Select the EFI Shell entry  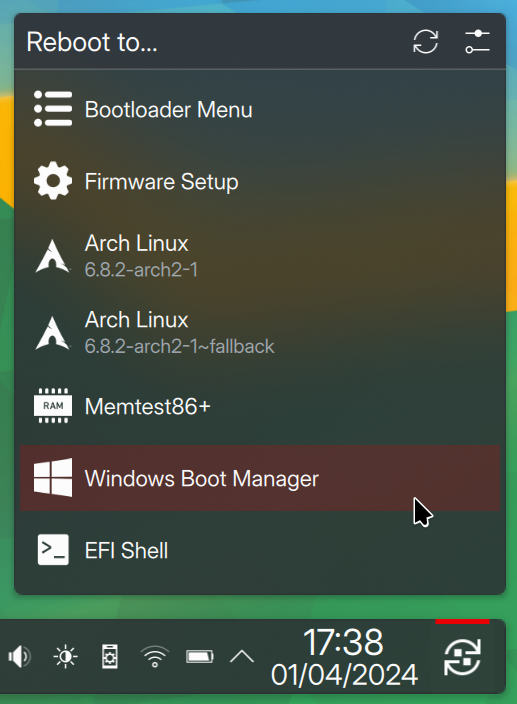coord(260,550)
